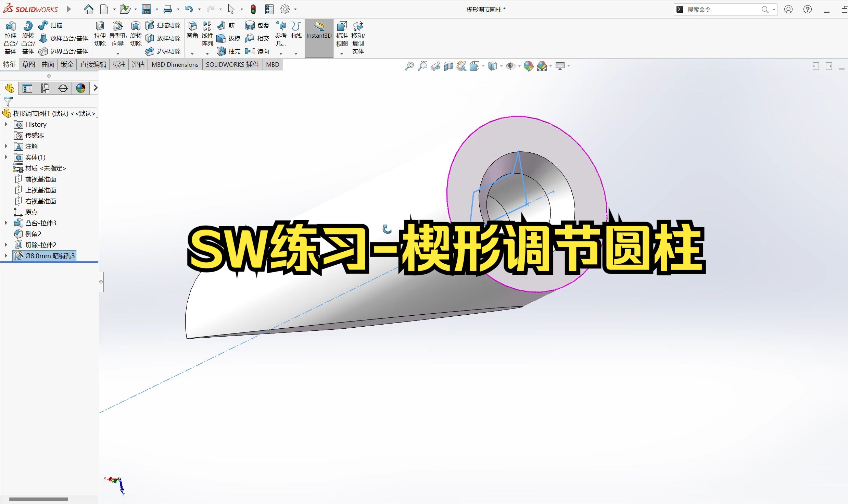Select Ø8.0mm 暗销孔3 tree item

coord(50,256)
